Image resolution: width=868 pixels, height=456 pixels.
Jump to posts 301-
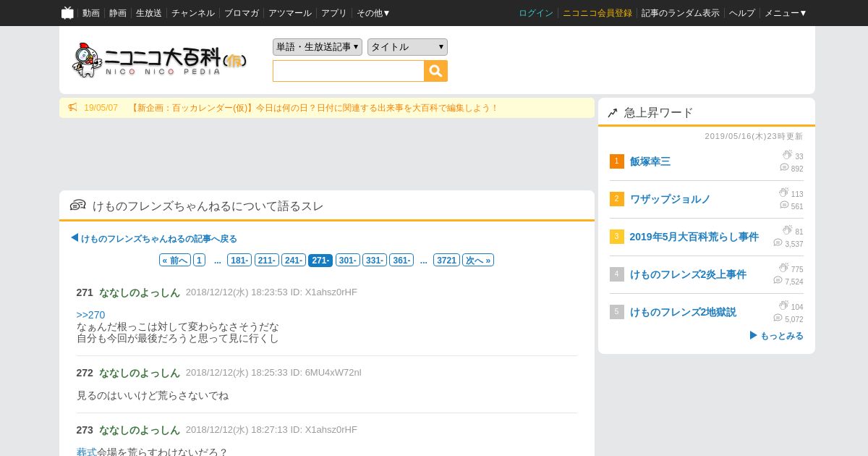coord(347,261)
